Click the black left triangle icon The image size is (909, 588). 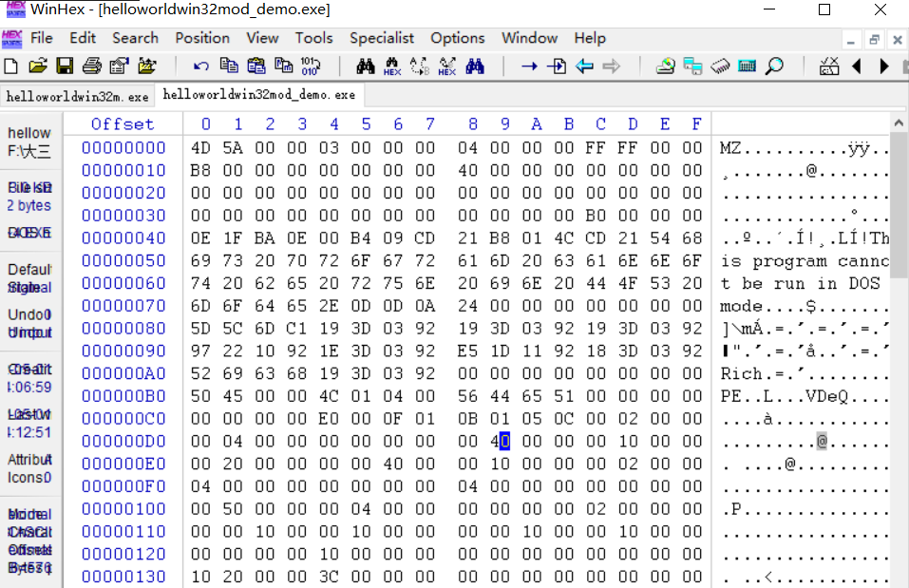(856, 66)
